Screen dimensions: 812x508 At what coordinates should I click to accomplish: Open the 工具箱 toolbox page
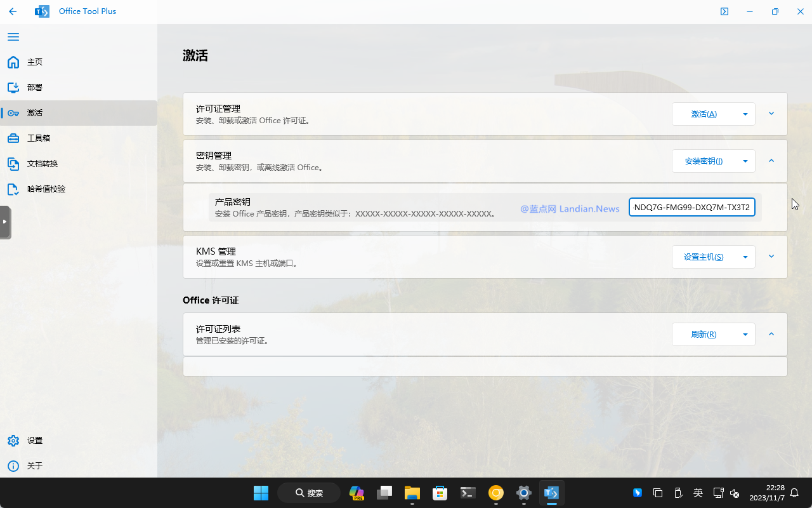click(x=38, y=138)
